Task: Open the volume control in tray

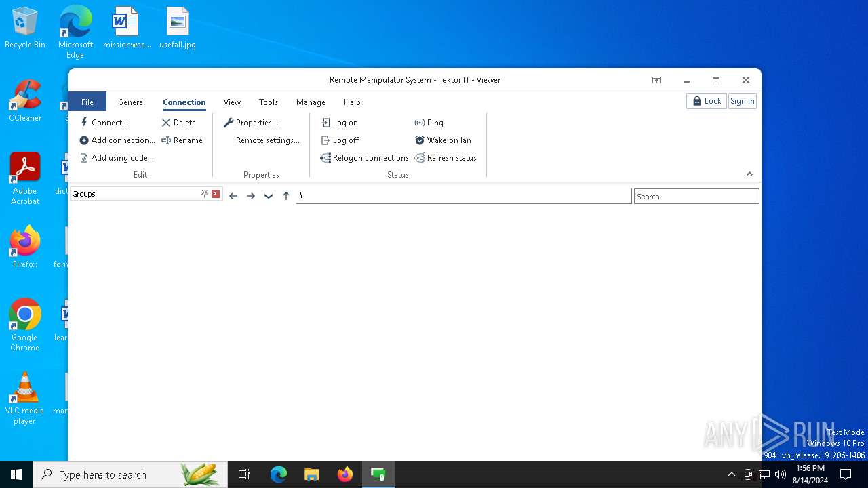Action: (x=781, y=474)
